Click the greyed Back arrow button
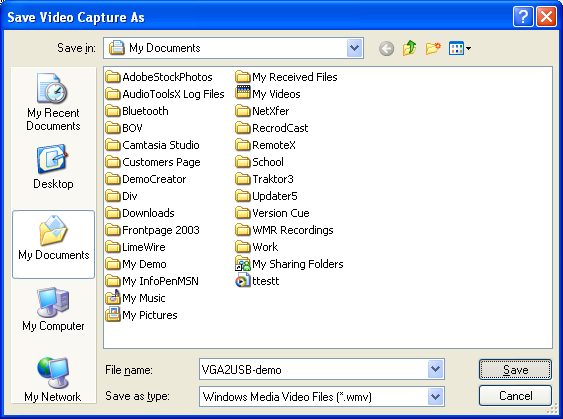Image resolution: width=563 pixels, height=419 pixels. (386, 48)
